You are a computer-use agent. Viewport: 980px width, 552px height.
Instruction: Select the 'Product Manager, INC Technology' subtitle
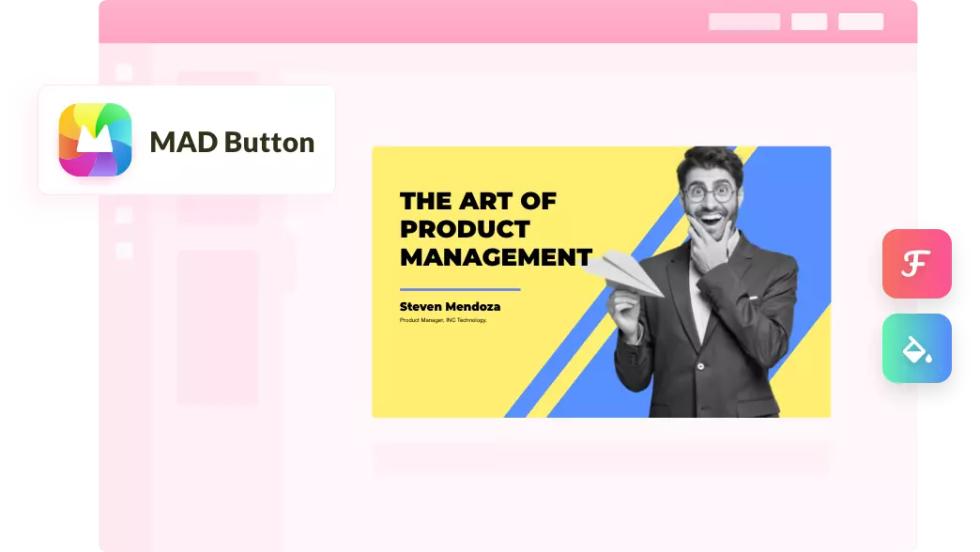(443, 320)
